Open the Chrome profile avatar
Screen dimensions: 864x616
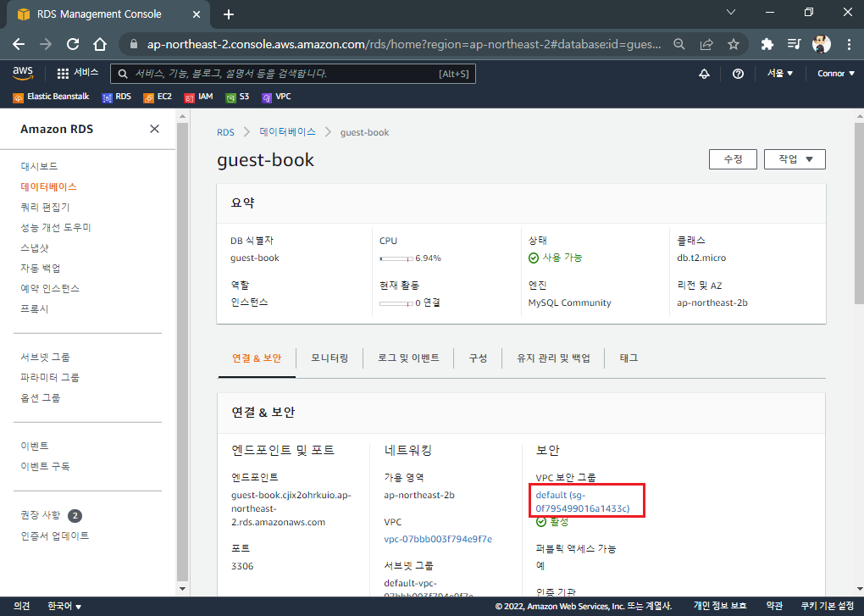tap(821, 44)
